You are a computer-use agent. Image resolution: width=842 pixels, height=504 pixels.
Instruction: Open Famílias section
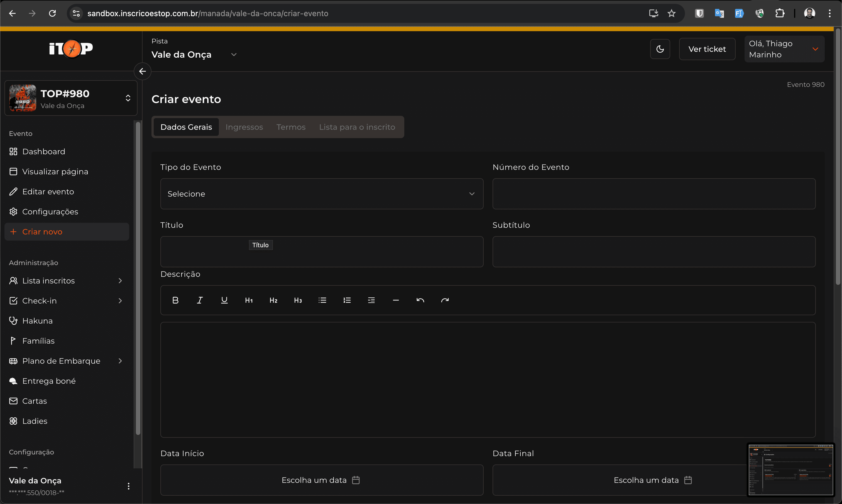pyautogui.click(x=67, y=341)
